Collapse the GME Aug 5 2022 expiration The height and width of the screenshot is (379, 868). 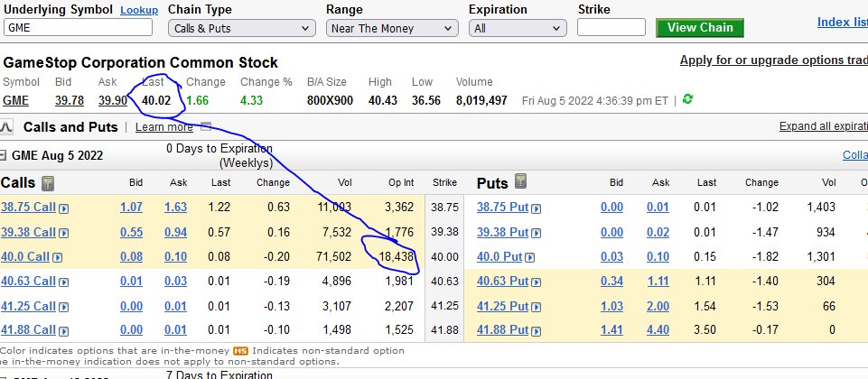click(x=3, y=155)
